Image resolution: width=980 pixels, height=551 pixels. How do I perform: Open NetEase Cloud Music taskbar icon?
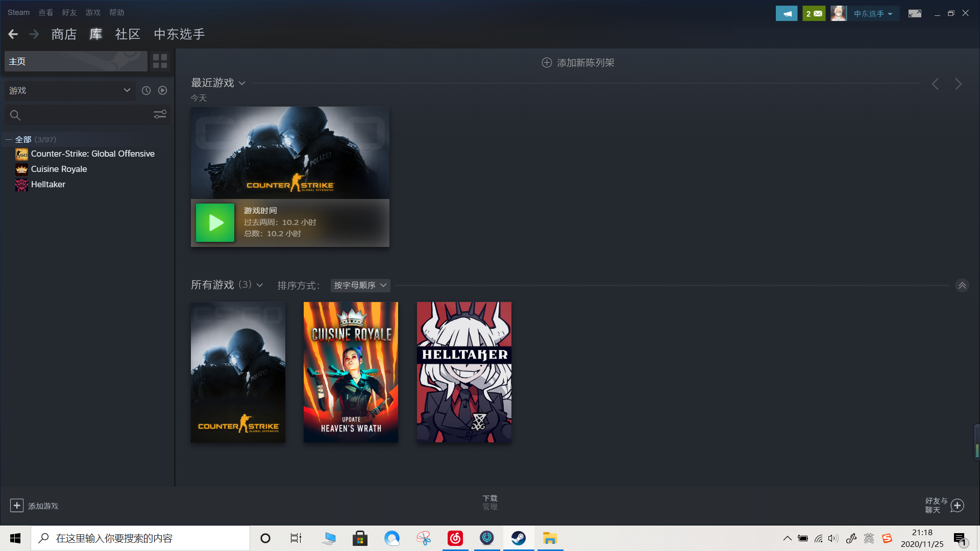455,538
